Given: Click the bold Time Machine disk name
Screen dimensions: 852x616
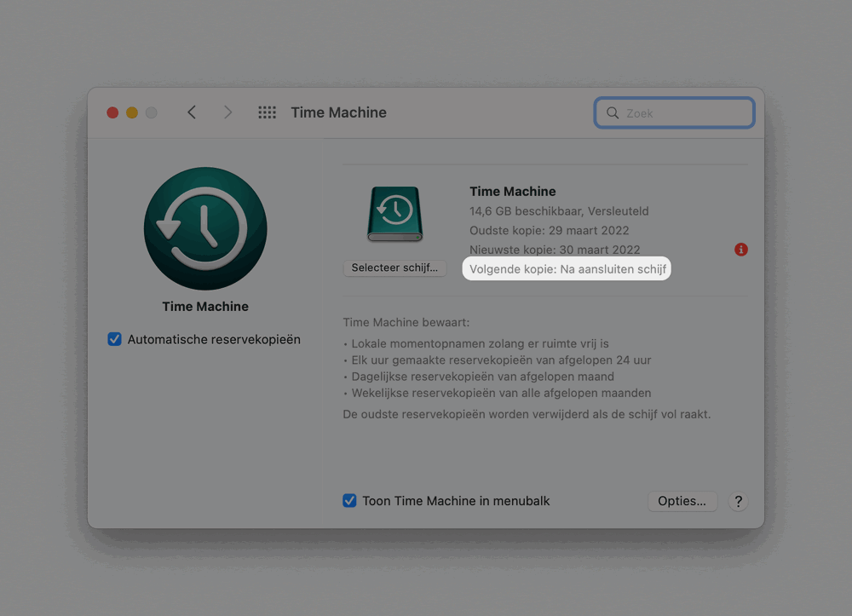Looking at the screenshot, I should point(512,191).
